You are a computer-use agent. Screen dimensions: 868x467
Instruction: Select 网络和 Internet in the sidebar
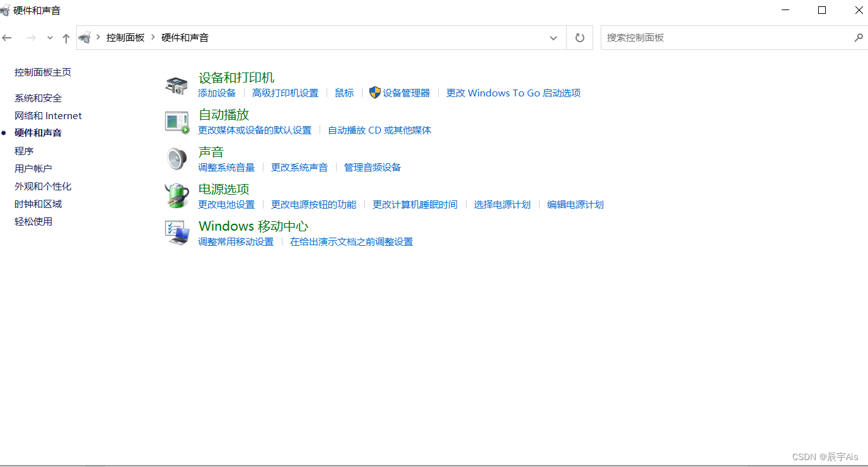(x=49, y=116)
